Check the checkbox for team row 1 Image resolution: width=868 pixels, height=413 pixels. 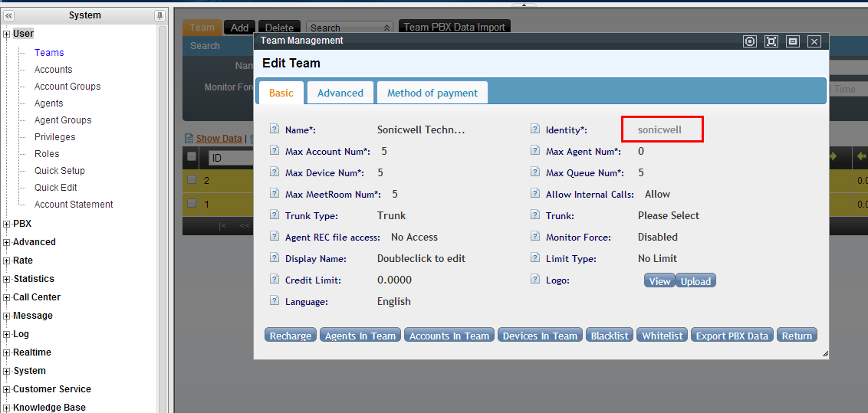click(192, 204)
